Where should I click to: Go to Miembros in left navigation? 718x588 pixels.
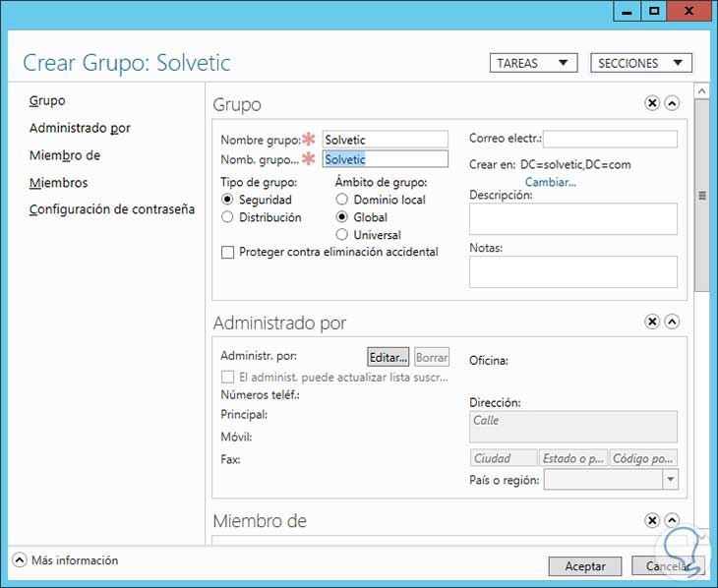[58, 183]
